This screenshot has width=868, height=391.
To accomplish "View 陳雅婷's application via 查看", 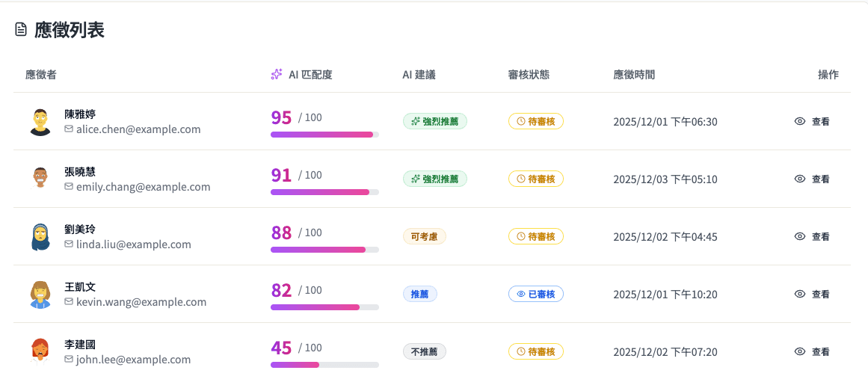I will (x=812, y=121).
